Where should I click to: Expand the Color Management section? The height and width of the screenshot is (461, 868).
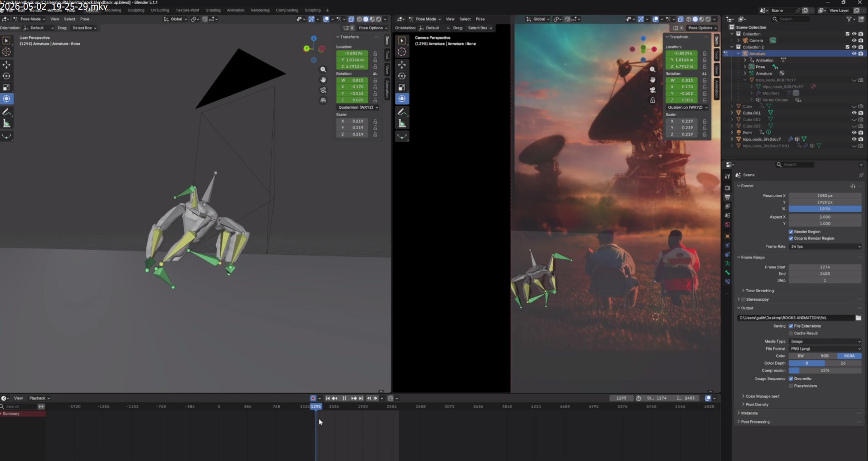[762, 396]
